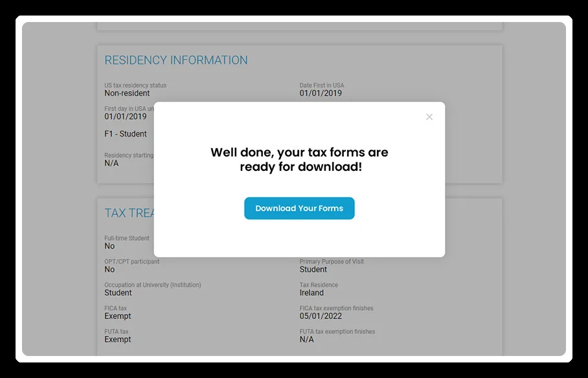Click the Date First in USA value 01/01/2019
Screen dimensions: 588x378
click(321, 93)
